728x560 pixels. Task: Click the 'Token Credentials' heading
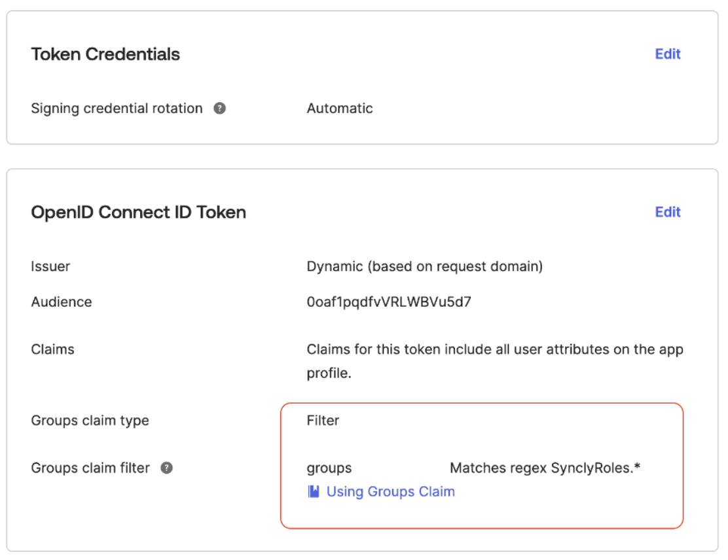click(x=105, y=54)
